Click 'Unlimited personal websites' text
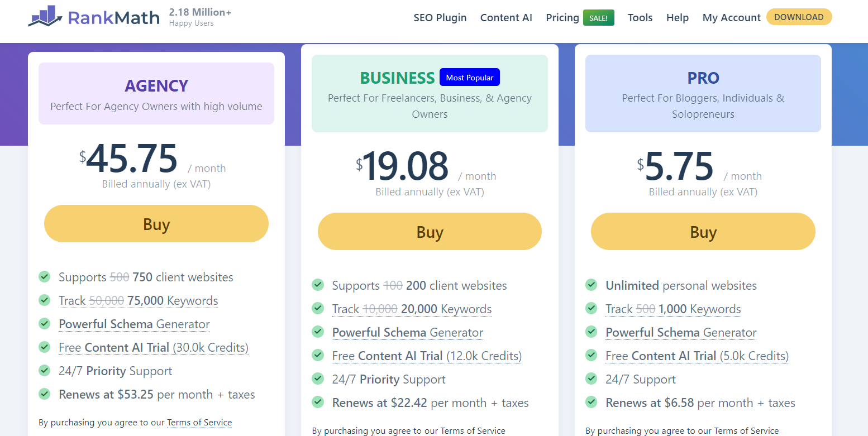Viewport: 868px width, 436px height. pos(681,285)
